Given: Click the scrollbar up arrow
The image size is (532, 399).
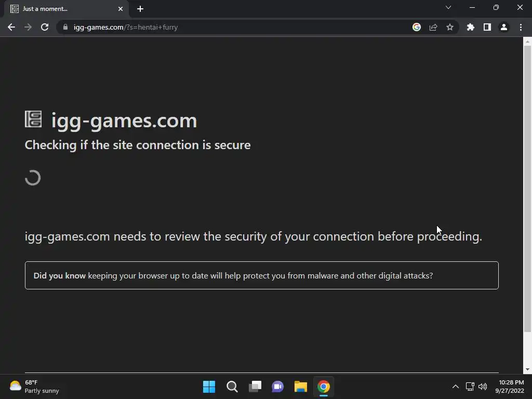Looking at the screenshot, I should pyautogui.click(x=527, y=42).
